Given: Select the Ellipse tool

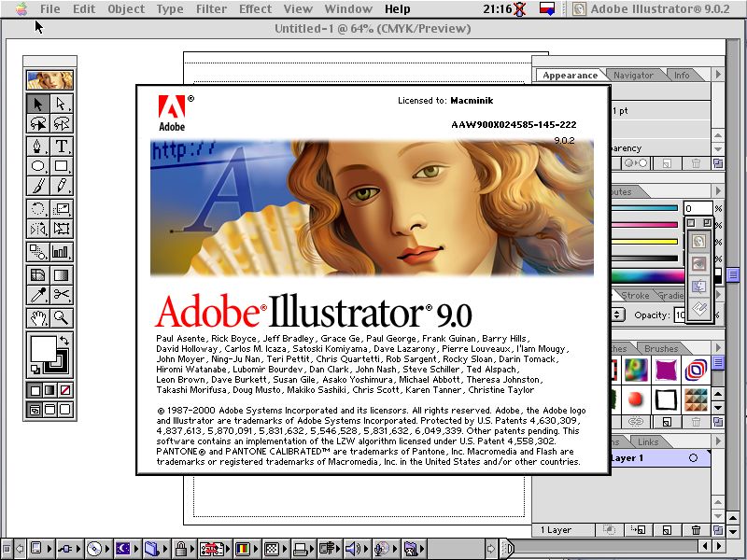Looking at the screenshot, I should 38,166.
